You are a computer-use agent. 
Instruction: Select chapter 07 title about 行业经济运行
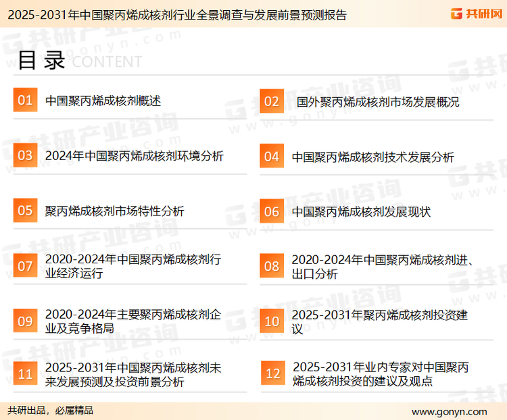coord(133,266)
